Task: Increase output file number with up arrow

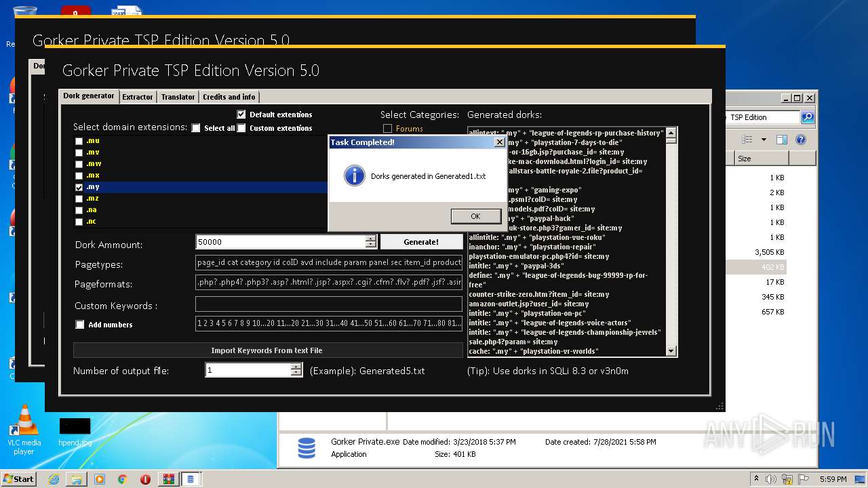Action: coord(296,367)
